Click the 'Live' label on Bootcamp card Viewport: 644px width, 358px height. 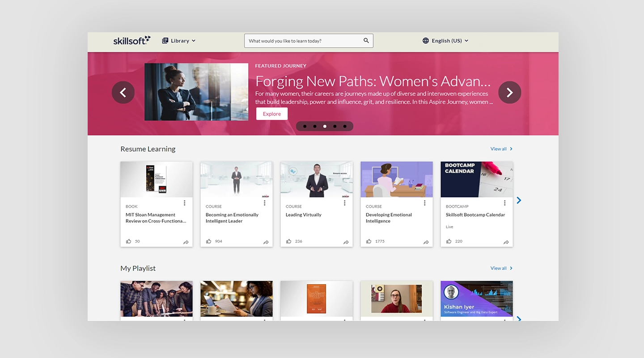pyautogui.click(x=449, y=227)
